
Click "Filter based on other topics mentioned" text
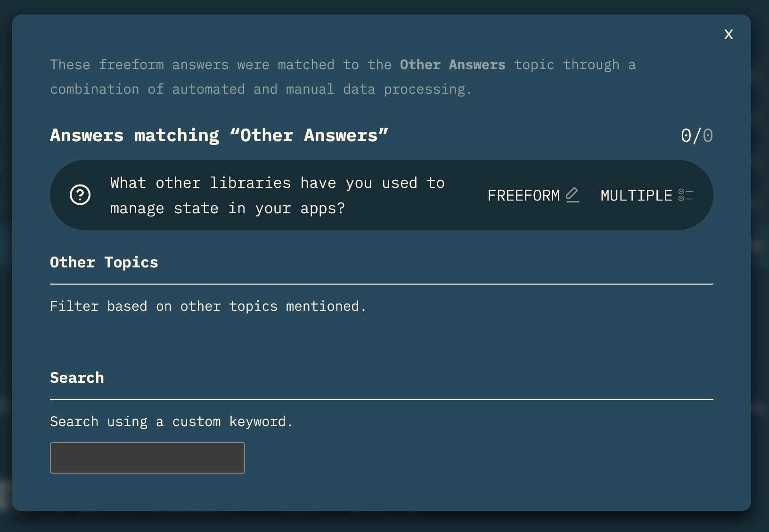click(x=208, y=306)
